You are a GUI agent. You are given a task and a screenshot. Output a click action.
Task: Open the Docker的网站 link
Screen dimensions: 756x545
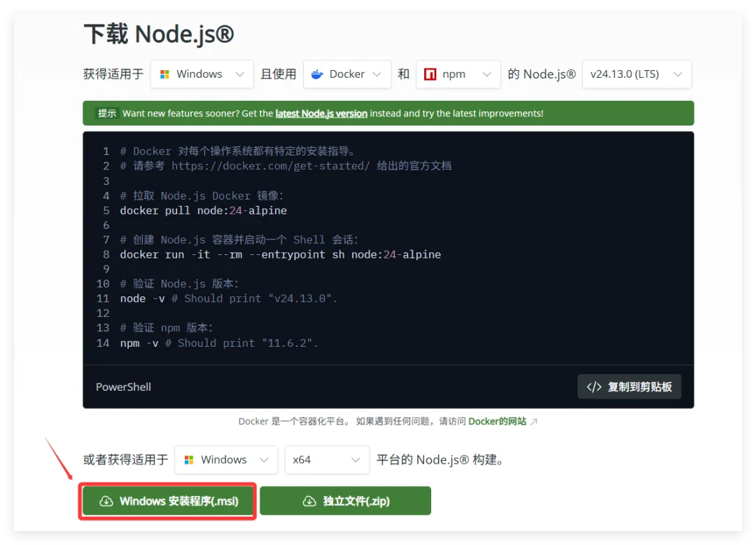click(x=497, y=422)
